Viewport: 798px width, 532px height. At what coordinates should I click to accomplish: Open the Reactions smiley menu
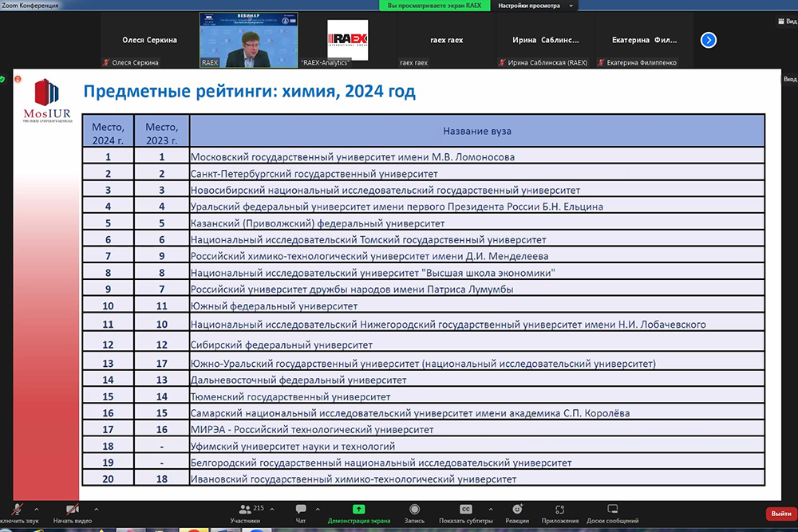[x=517, y=510]
